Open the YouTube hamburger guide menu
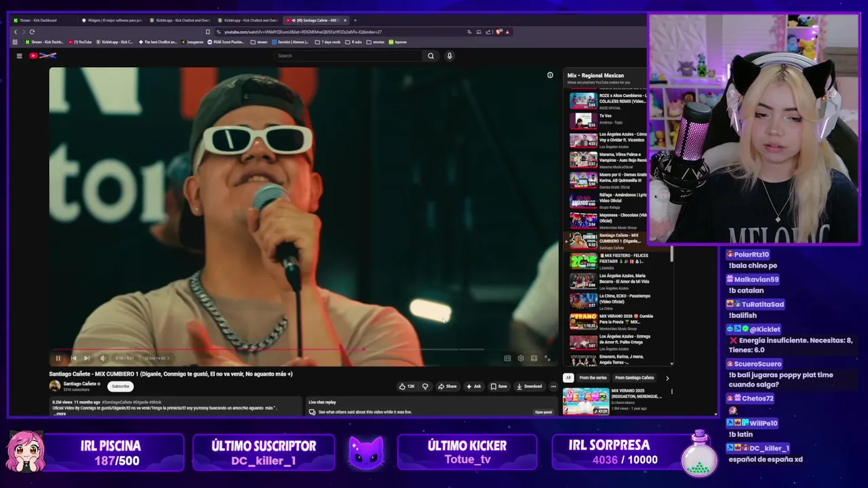The width and height of the screenshot is (868, 488). click(19, 56)
